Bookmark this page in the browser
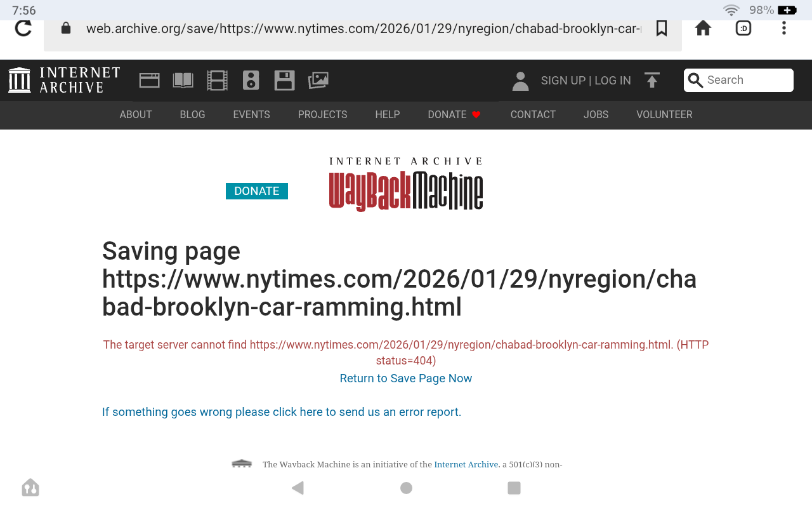812x508 pixels. pos(662,29)
